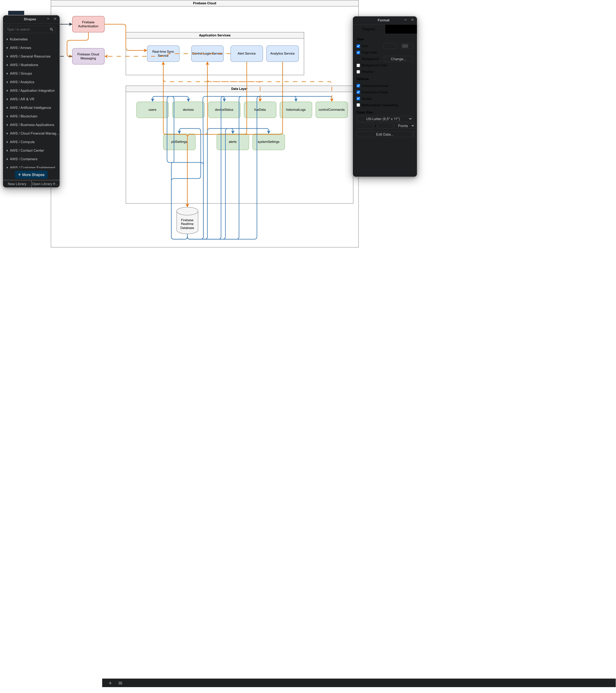Click the grid size input field

click(390, 46)
